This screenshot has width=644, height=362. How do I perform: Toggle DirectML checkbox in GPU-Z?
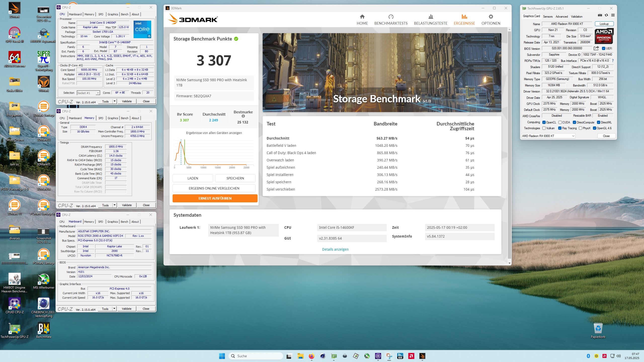point(598,122)
